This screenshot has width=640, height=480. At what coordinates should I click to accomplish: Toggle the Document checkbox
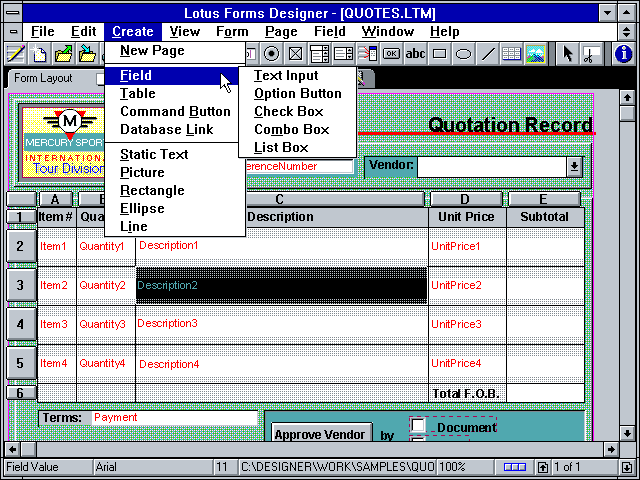point(418,425)
